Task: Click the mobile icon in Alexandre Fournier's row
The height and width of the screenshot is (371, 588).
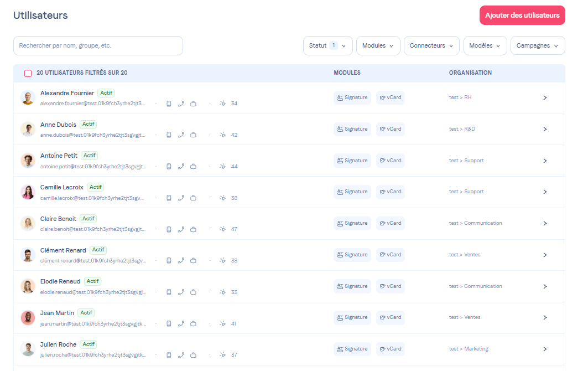Action: coord(169,104)
